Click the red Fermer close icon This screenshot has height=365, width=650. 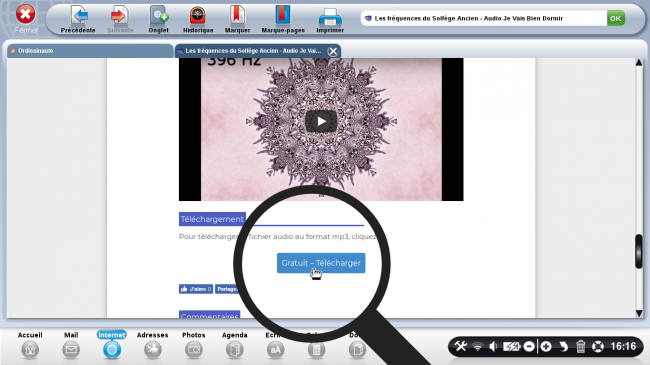[25, 15]
